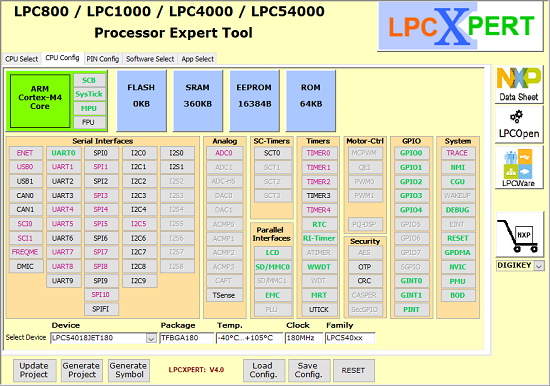Viewport: 550px width, 386px height.
Task: Enable the CAN0 peripheral
Action: 25,195
